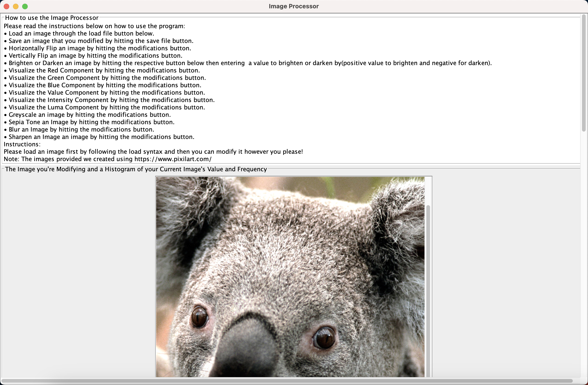Click the 'Save an image' instruction line
Viewport: 588px width, 385px height.
pyautogui.click(x=99, y=41)
